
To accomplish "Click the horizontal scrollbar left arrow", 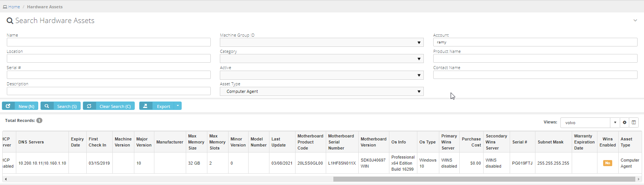I will coord(6,179).
